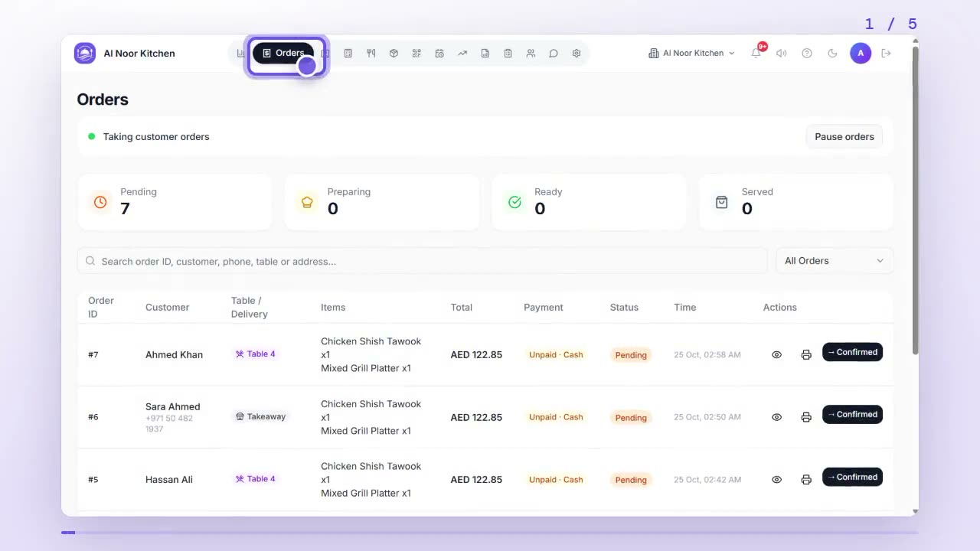Open the settings gear icon
This screenshot has width=980, height=551.
[x=577, y=54]
